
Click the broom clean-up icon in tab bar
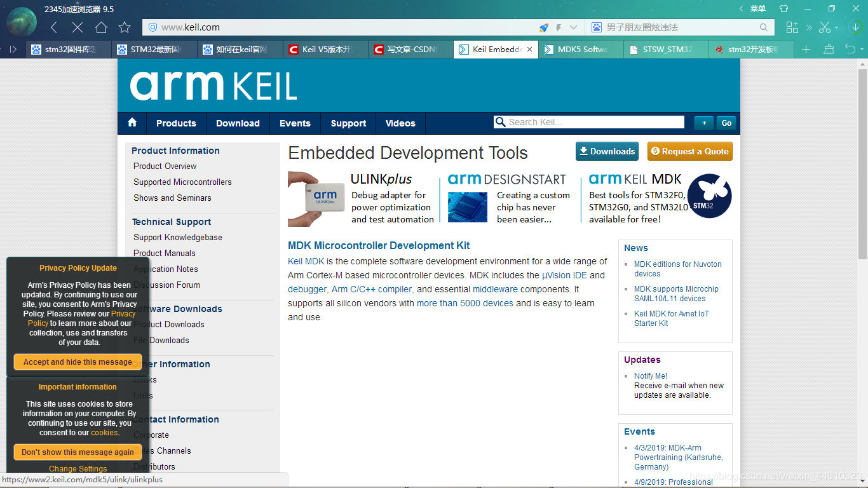click(828, 50)
